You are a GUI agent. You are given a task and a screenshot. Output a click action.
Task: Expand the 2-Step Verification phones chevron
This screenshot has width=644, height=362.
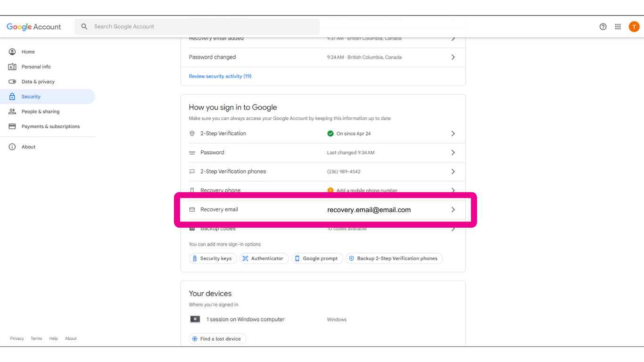(x=453, y=172)
